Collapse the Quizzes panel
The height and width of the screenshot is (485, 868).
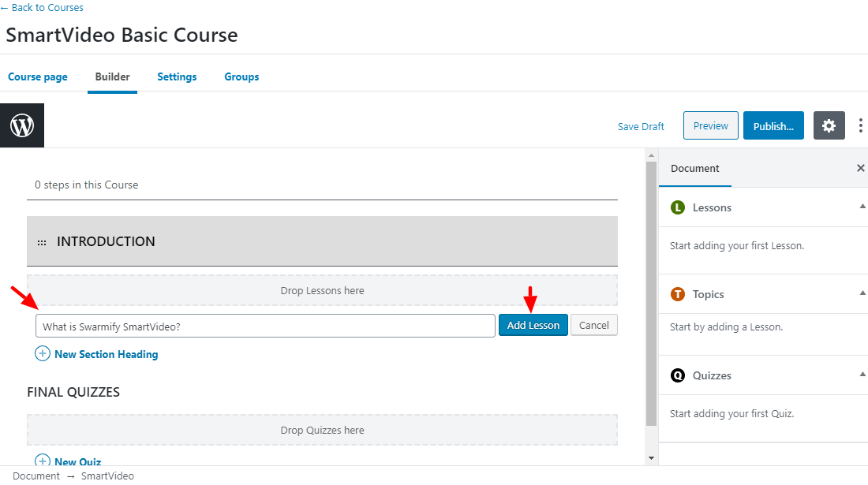tap(862, 375)
